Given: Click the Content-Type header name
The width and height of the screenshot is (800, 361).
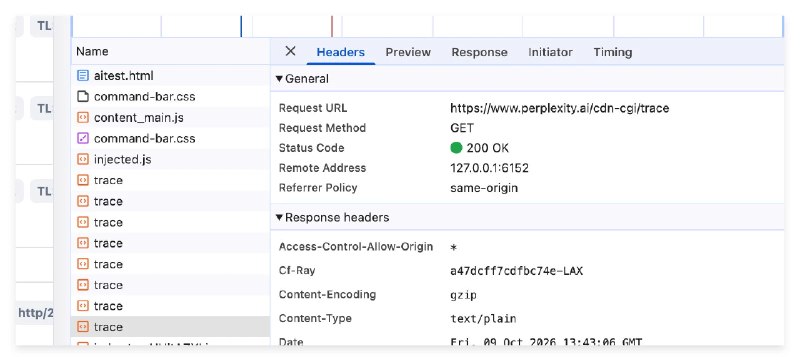Looking at the screenshot, I should (315, 319).
